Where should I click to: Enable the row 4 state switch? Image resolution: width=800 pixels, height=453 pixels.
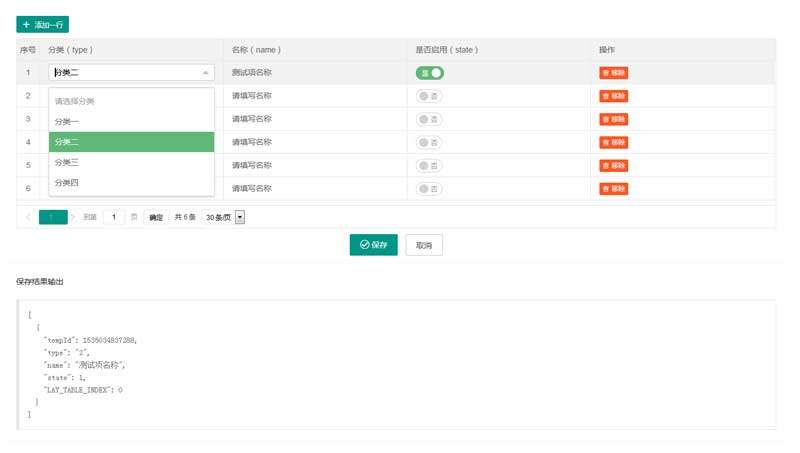(430, 142)
